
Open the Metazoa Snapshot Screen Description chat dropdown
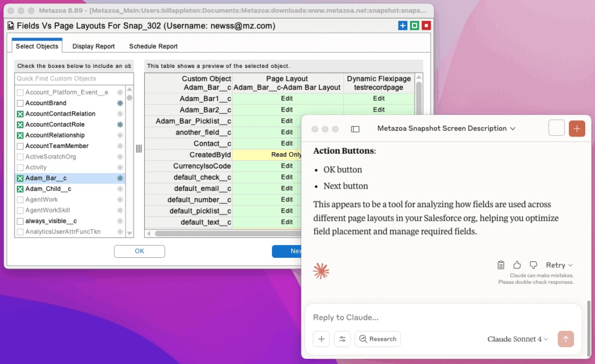point(446,128)
